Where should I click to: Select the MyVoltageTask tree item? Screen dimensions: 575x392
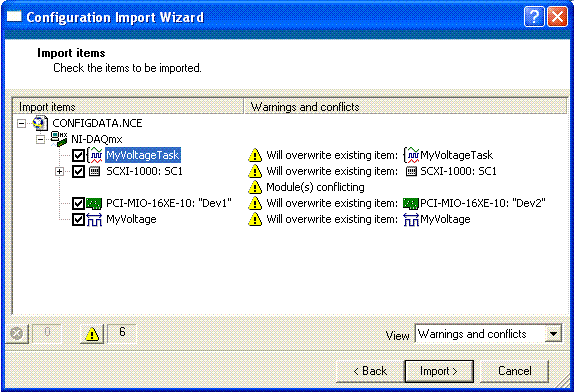tap(143, 155)
